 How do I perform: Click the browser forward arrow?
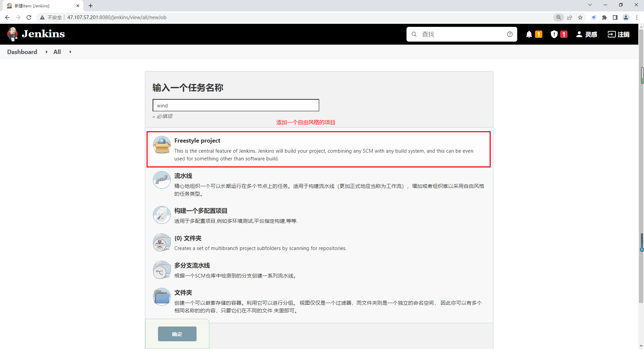[x=18, y=17]
